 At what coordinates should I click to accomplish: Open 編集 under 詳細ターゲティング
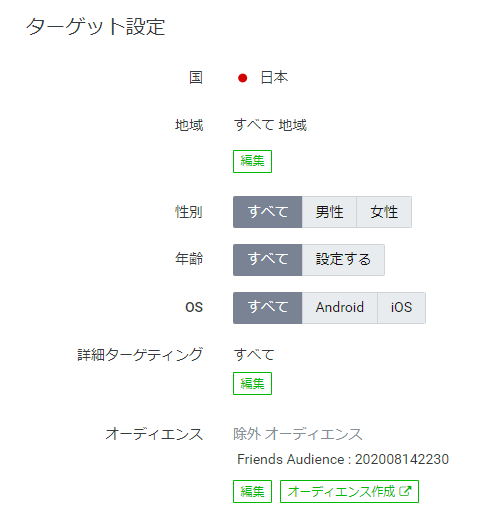click(252, 383)
